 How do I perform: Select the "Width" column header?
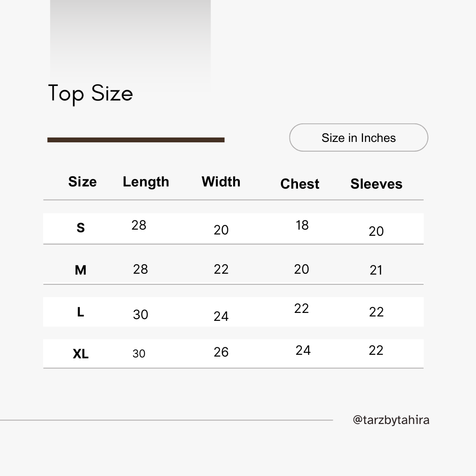[221, 182]
